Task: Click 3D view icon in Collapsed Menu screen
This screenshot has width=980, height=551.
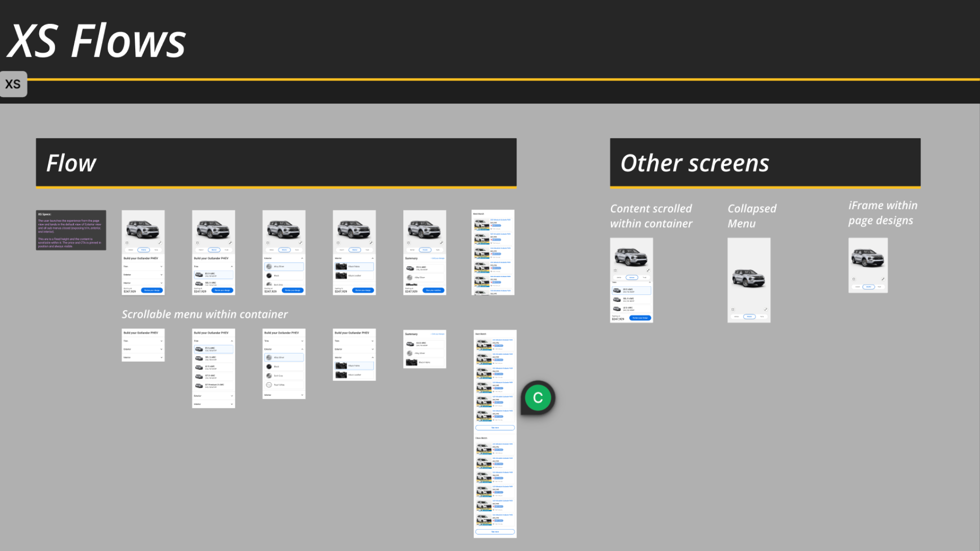Action: click(733, 309)
